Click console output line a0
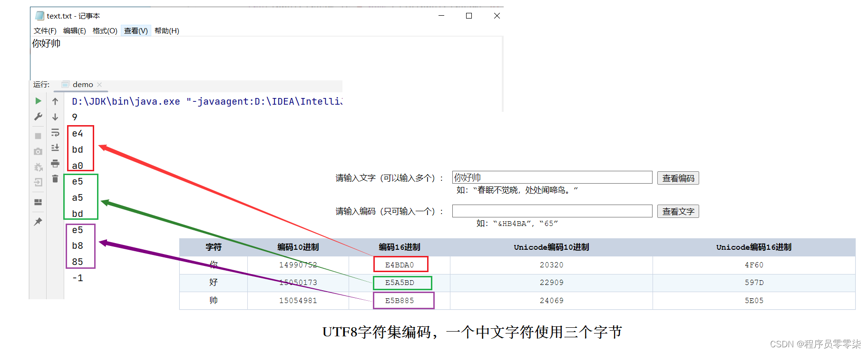 pyautogui.click(x=78, y=166)
